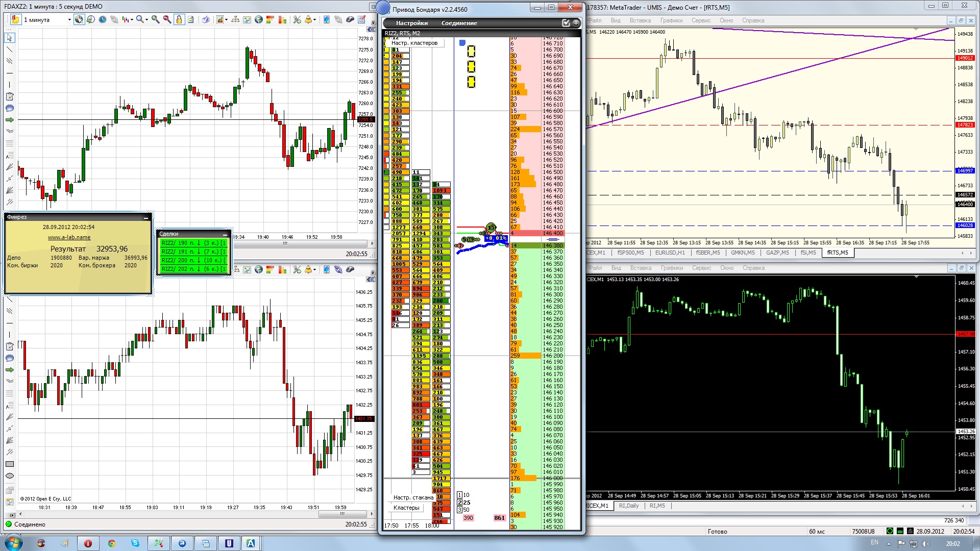The image size is (980, 551).
Task: Click the speech bubble comment tool
Action: tap(9, 108)
